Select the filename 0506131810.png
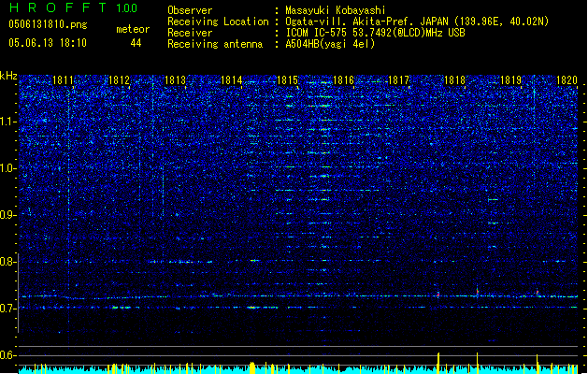This screenshot has height=374, width=588. pyautogui.click(x=48, y=24)
